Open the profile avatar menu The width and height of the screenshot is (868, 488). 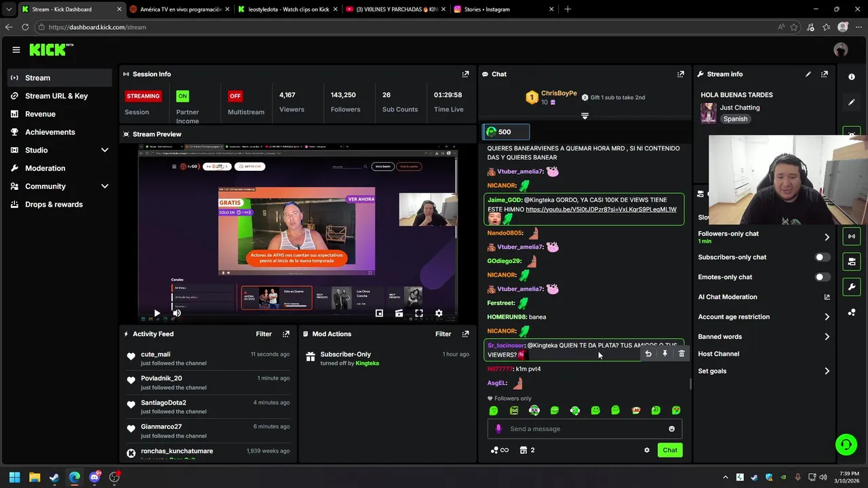[x=841, y=49]
